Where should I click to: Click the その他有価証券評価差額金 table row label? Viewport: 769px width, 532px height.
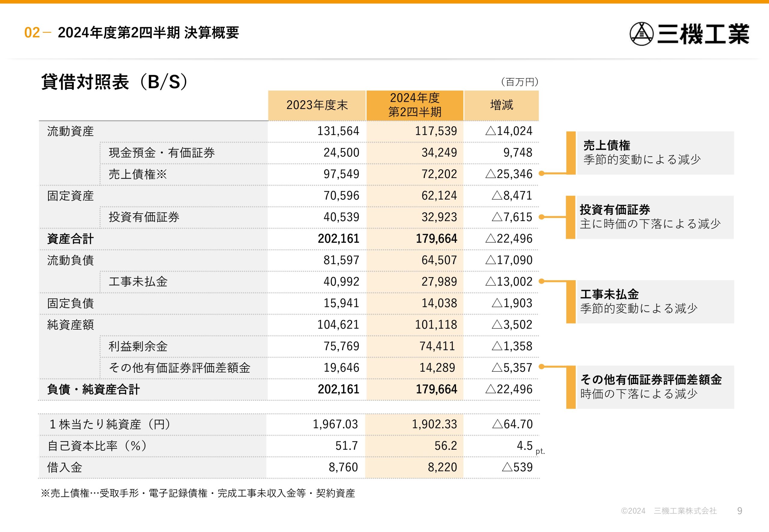[x=179, y=368]
